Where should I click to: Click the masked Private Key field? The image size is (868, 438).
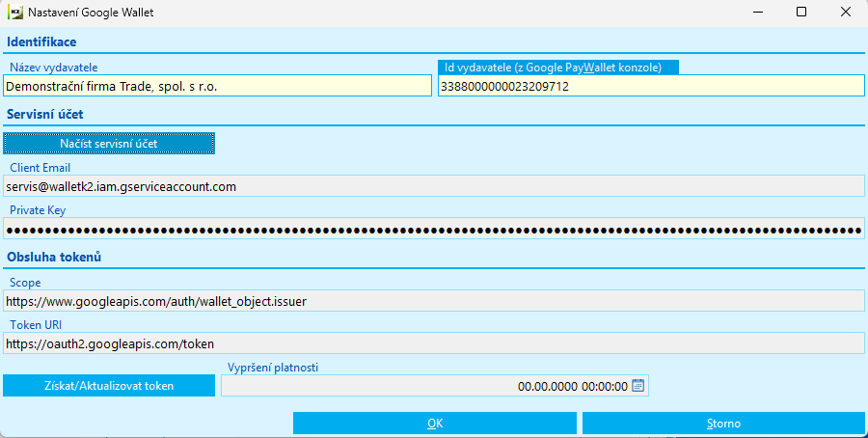click(x=434, y=230)
